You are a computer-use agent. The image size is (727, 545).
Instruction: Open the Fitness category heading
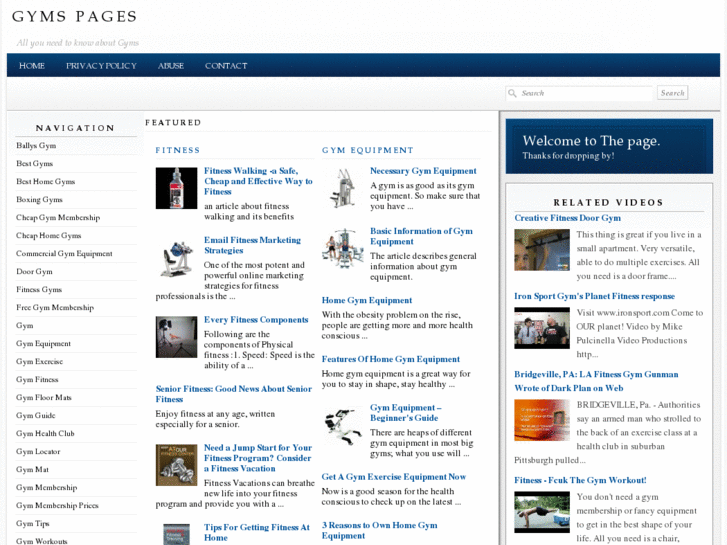click(x=178, y=150)
